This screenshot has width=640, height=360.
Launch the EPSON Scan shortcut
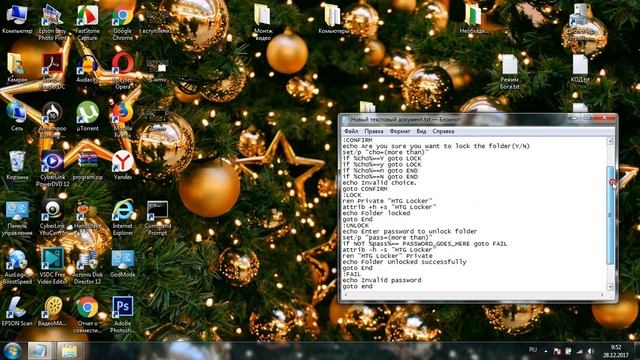click(17, 311)
